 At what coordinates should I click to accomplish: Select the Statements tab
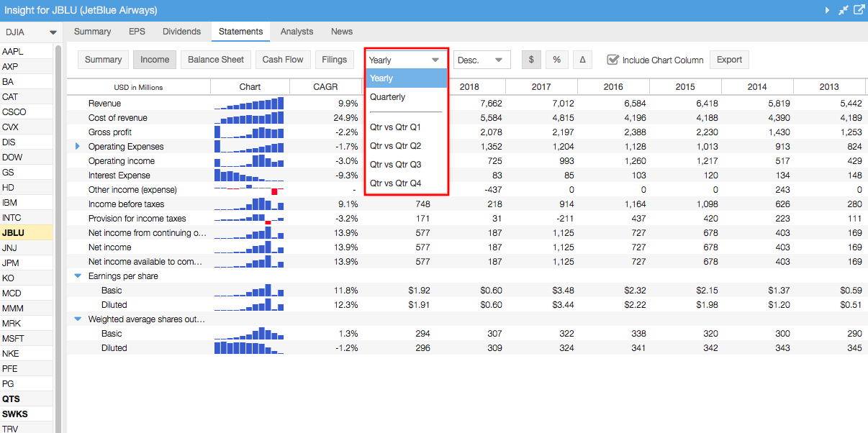pos(240,32)
